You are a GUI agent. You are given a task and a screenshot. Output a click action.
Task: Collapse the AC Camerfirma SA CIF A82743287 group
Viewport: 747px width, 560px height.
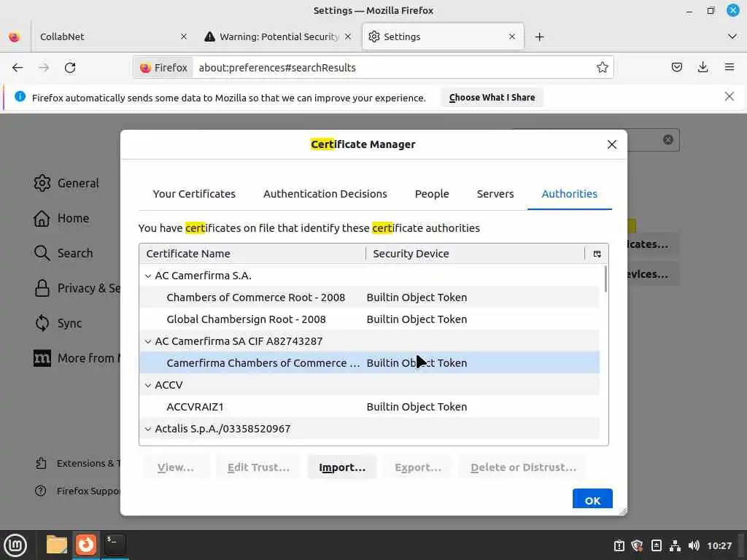coord(148,341)
